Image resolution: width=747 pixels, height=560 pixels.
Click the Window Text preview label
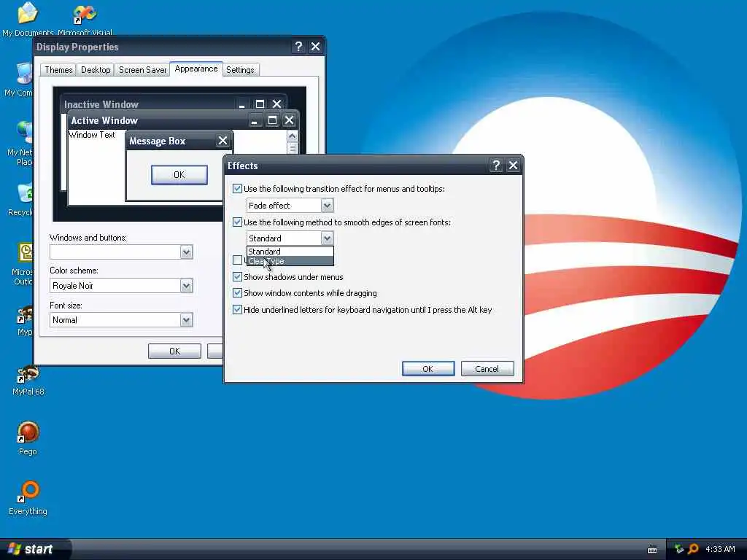pos(92,135)
